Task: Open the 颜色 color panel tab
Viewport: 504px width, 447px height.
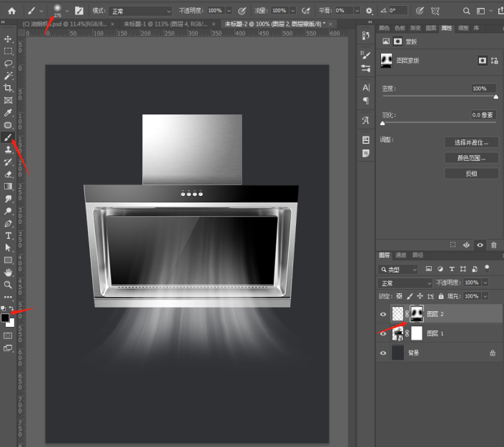Action: [384, 29]
